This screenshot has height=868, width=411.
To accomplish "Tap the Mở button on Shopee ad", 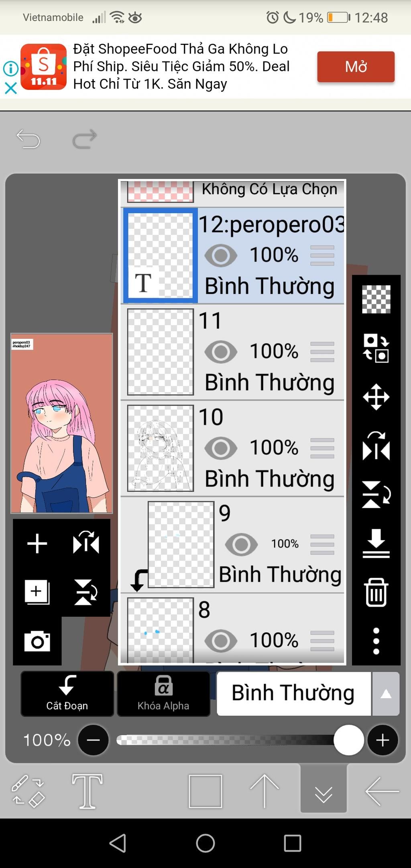I will point(356,67).
